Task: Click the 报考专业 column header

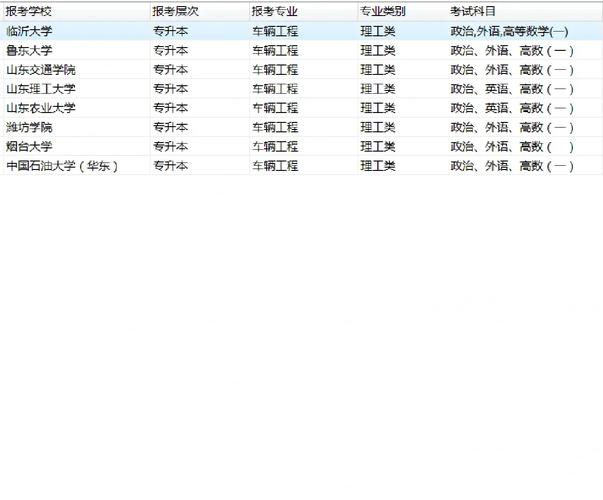Action: [303, 12]
